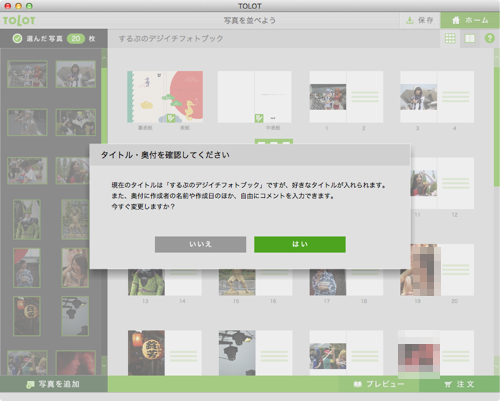This screenshot has height=401, width=500.
Task: Go to ホーム home tab
Action: tap(470, 20)
